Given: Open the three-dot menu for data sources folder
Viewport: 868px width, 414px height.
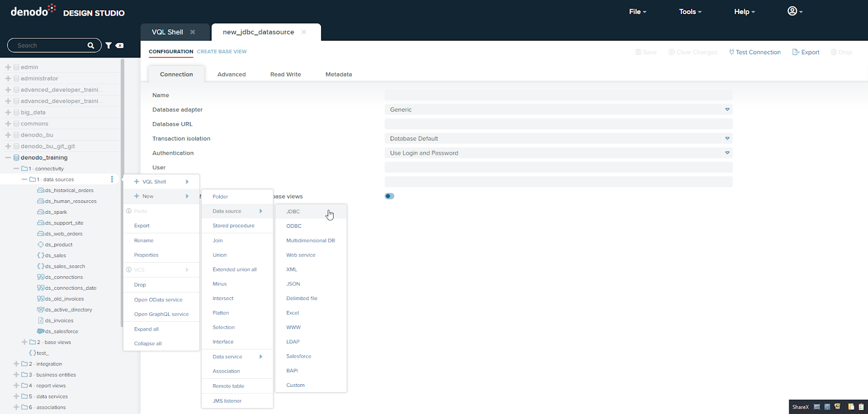Looking at the screenshot, I should (x=112, y=180).
